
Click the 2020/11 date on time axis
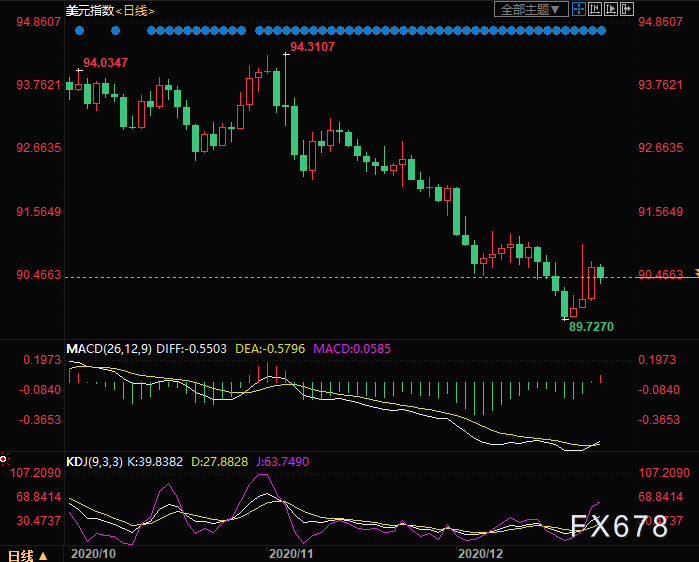293,552
